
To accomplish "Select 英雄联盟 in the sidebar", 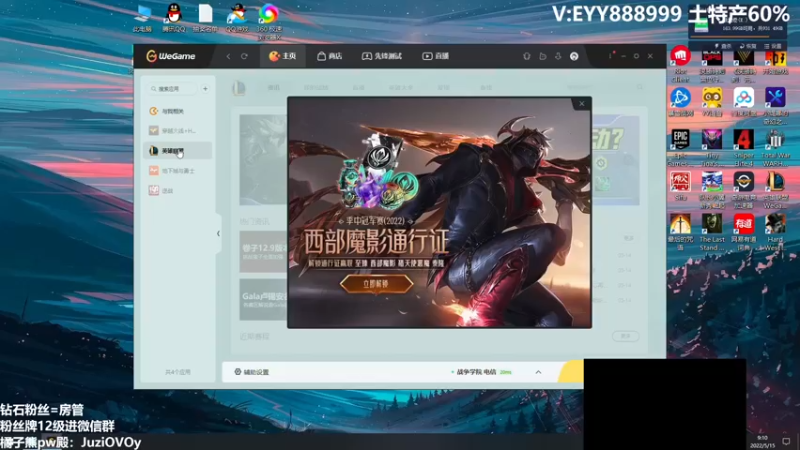I will tap(178, 151).
